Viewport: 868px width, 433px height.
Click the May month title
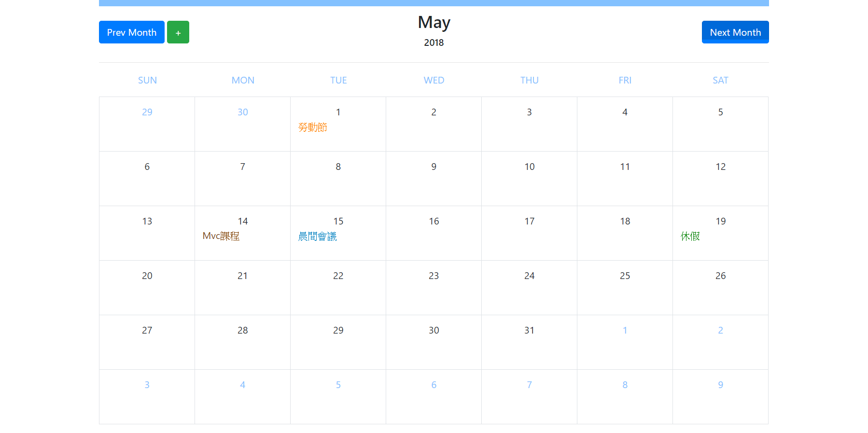pos(434,22)
